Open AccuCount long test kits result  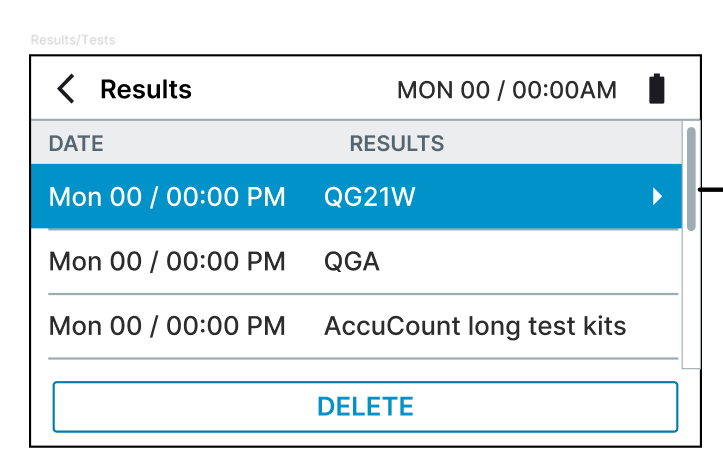(x=474, y=326)
